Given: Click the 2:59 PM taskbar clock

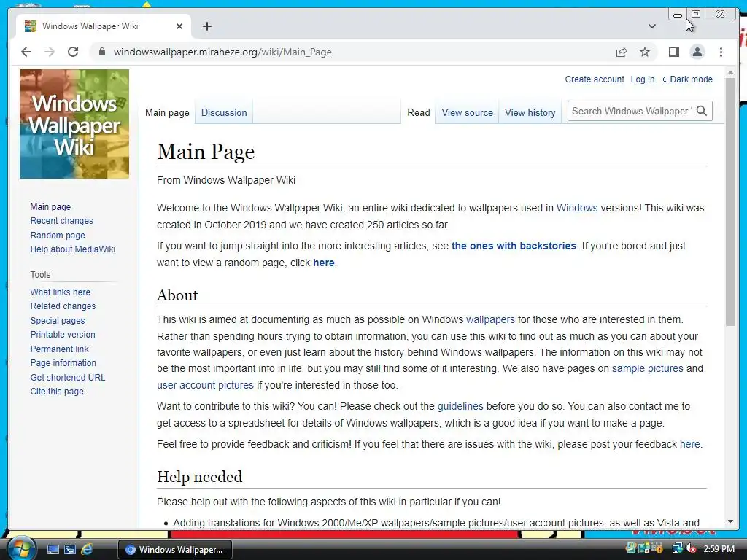Looking at the screenshot, I should pyautogui.click(x=719, y=548).
